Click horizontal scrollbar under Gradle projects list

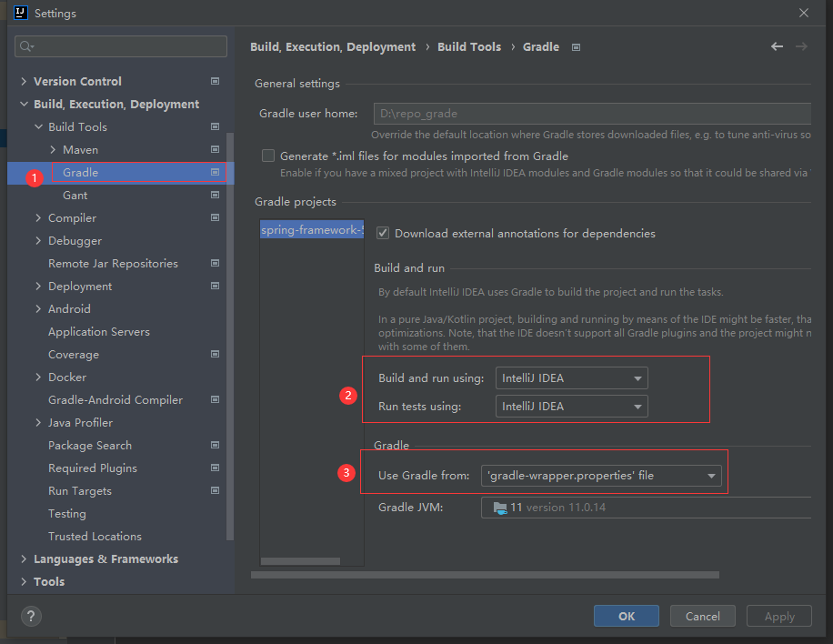click(x=300, y=561)
